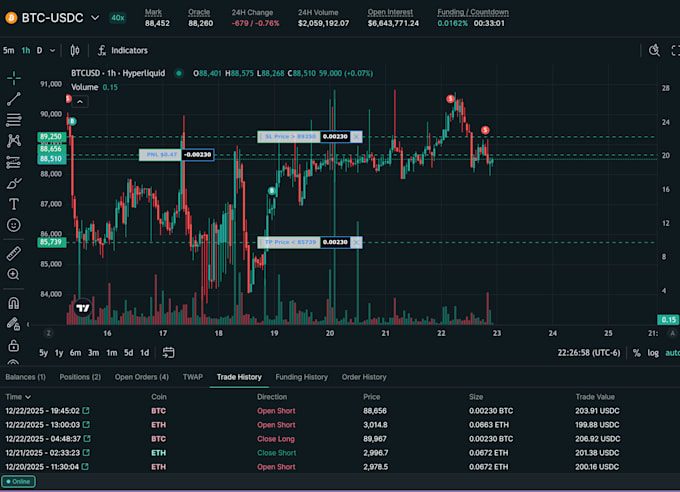Select the 1h timeframe

pos(26,51)
